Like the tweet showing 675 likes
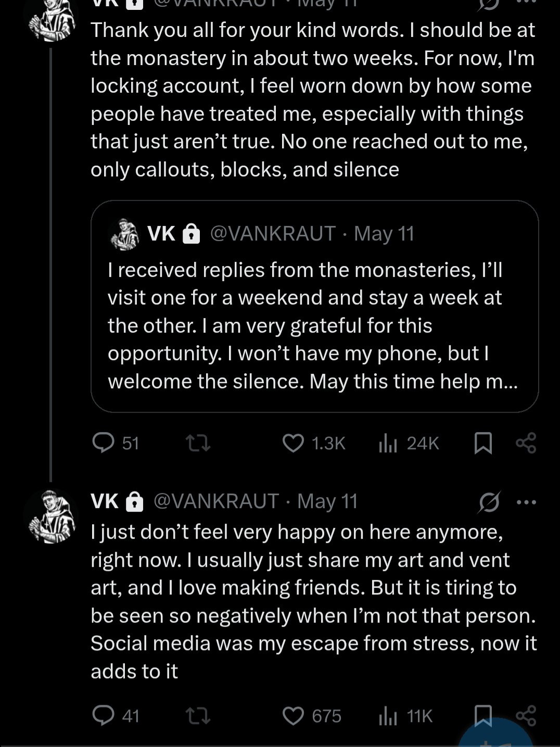The height and width of the screenshot is (747, 560). (293, 716)
